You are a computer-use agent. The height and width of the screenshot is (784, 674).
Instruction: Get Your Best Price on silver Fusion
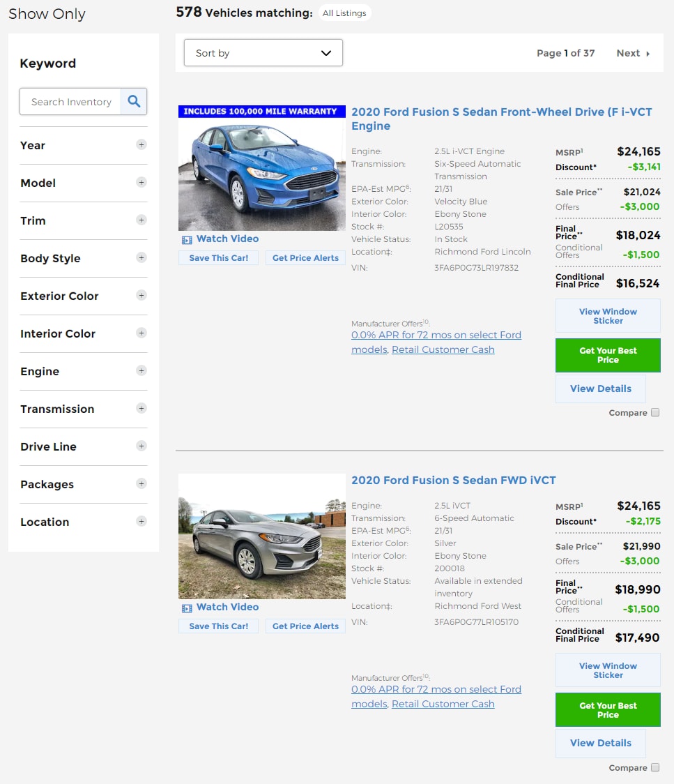608,709
